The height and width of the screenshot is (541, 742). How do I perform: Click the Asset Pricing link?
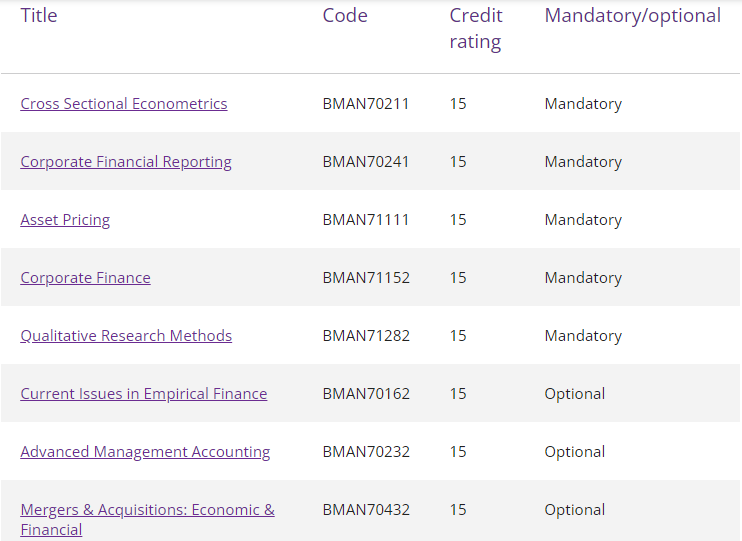pos(65,220)
